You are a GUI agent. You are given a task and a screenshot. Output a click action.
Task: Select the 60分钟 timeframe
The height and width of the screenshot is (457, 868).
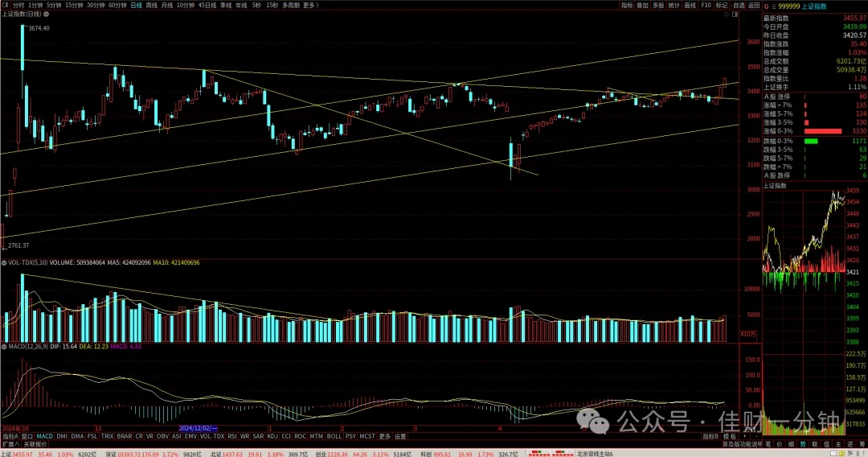(x=117, y=5)
